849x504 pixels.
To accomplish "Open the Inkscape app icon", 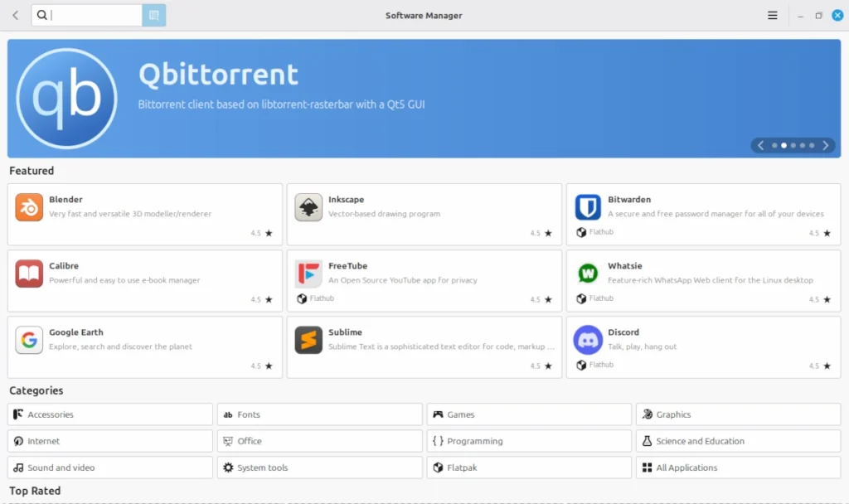I will (308, 207).
